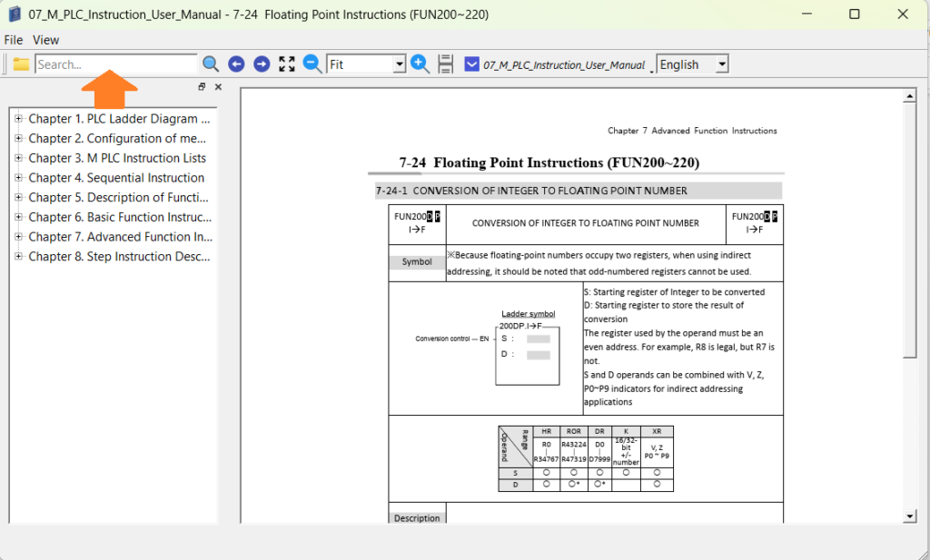Select Chapter 6. Basic Function Instruc... entry
This screenshot has height=560, width=930.
(120, 217)
